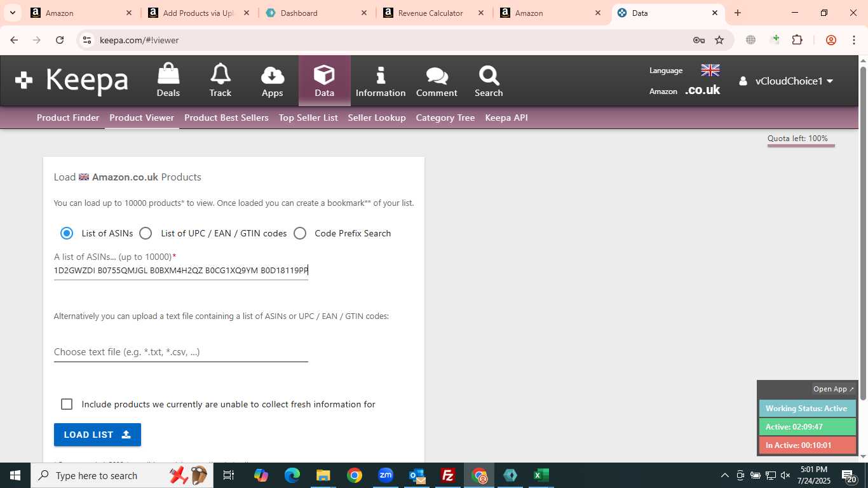Open the Product Finder tab
Image resolution: width=868 pixels, height=488 pixels.
pos(68,118)
